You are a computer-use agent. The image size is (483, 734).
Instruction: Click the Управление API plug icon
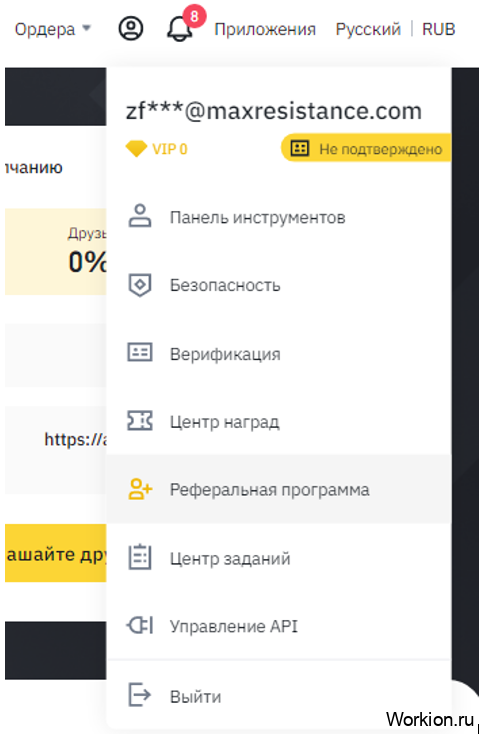(140, 625)
